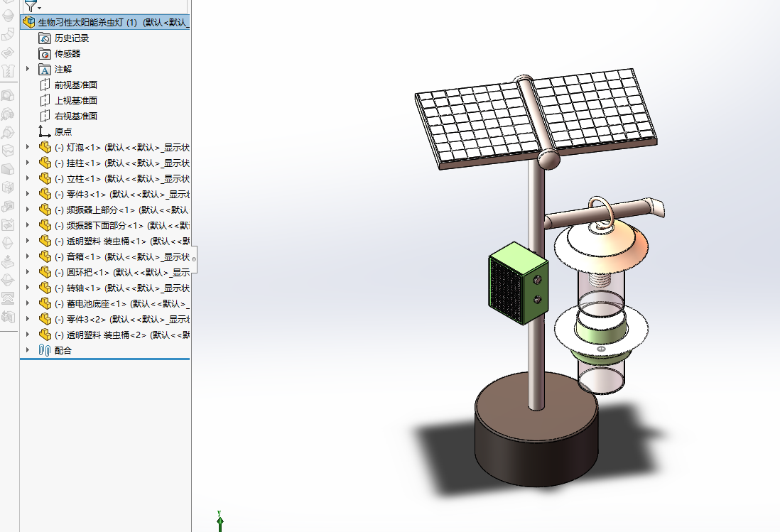780x532 pixels.
Task: Click the 传感器 sensors folder icon
Action: click(45, 54)
